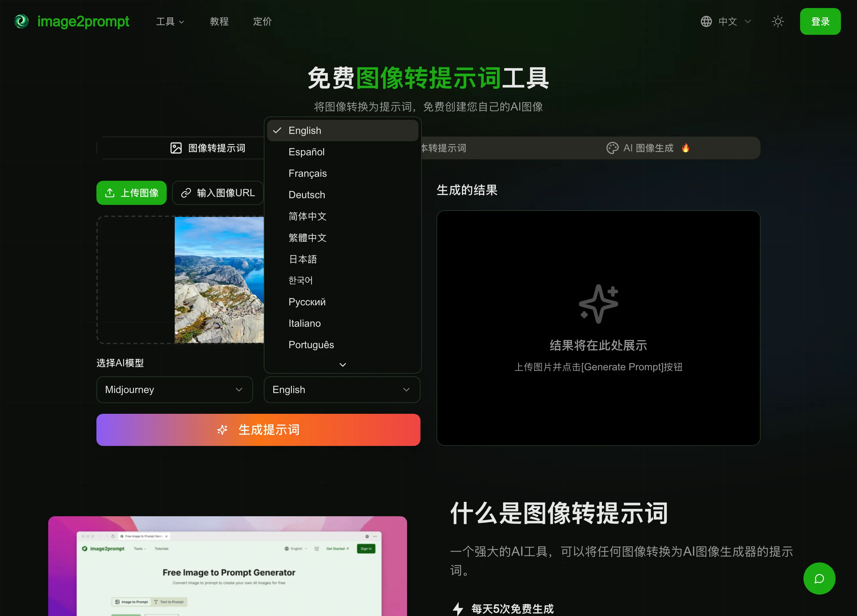857x616 pixels.
Task: Click the globe language icon in header
Action: [706, 21]
